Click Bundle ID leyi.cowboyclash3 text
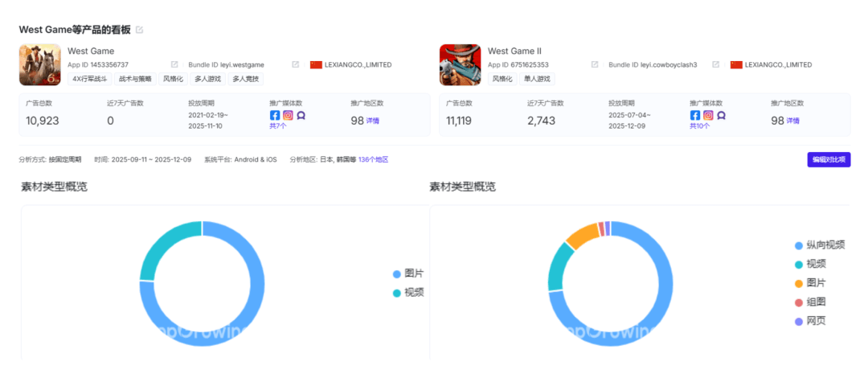Image resolution: width=868 pixels, height=378 pixels. [653, 65]
